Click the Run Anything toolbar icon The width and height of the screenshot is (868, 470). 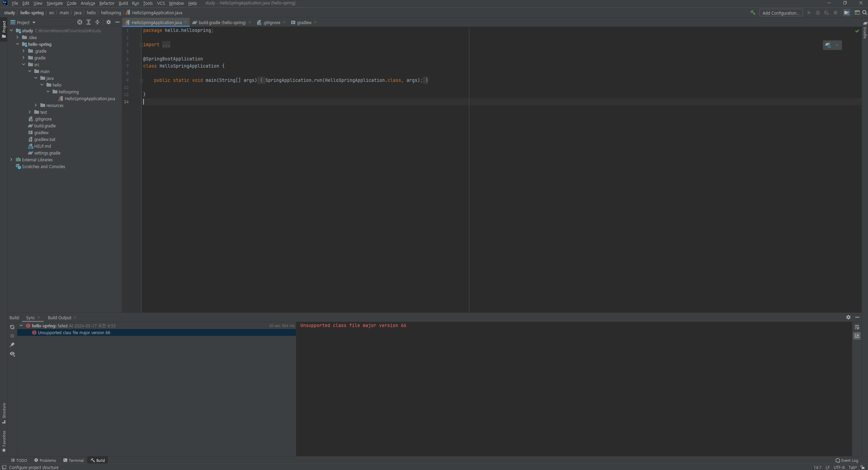pyautogui.click(x=857, y=13)
